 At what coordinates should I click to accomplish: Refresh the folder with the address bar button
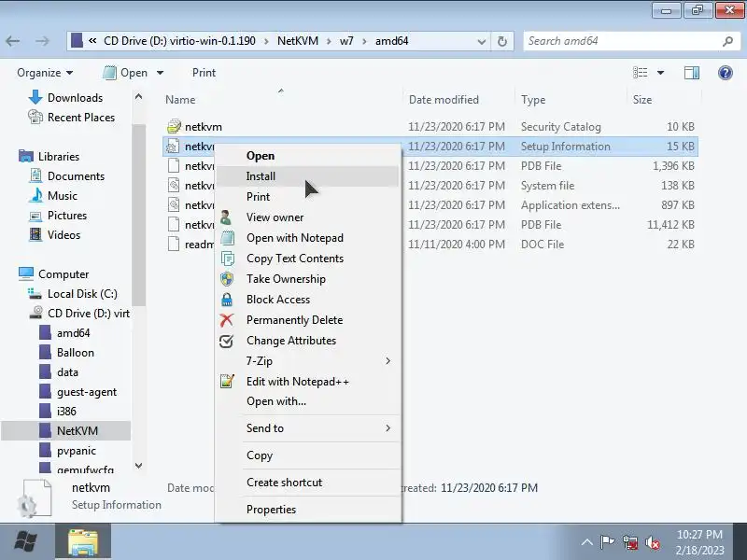click(x=502, y=41)
